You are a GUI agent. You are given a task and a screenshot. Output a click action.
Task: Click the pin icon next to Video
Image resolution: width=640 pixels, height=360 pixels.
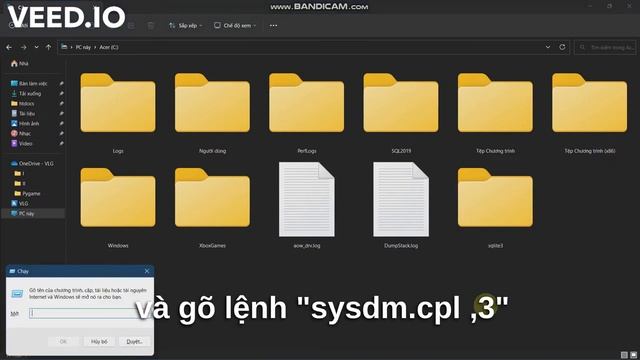(61, 143)
